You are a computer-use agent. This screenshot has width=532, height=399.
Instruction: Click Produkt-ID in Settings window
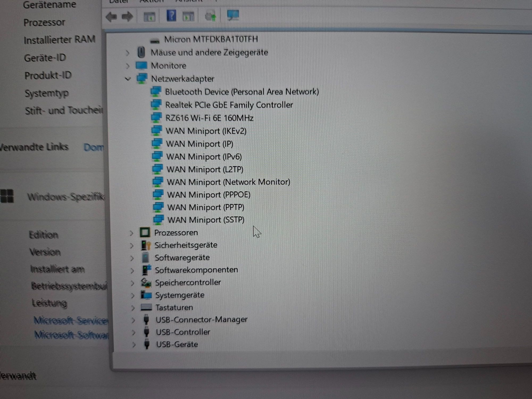click(48, 76)
